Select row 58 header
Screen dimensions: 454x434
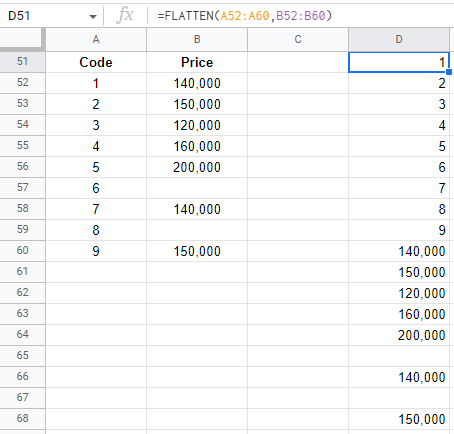pyautogui.click(x=22, y=209)
